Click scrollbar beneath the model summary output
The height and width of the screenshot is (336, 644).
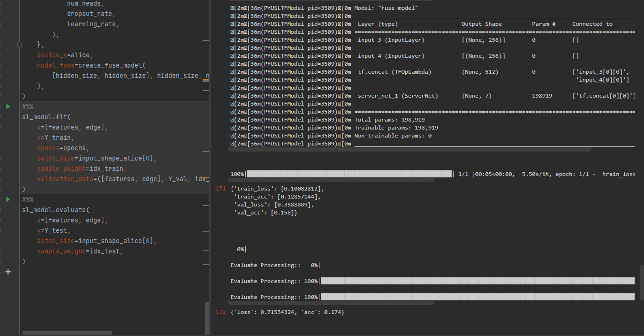coord(409,149)
